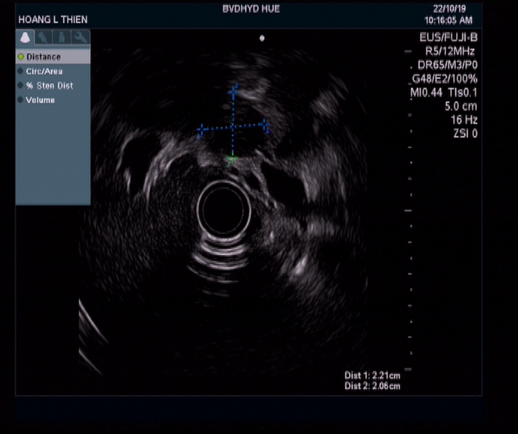Switch to Volume measurement mode

[x=53, y=100]
